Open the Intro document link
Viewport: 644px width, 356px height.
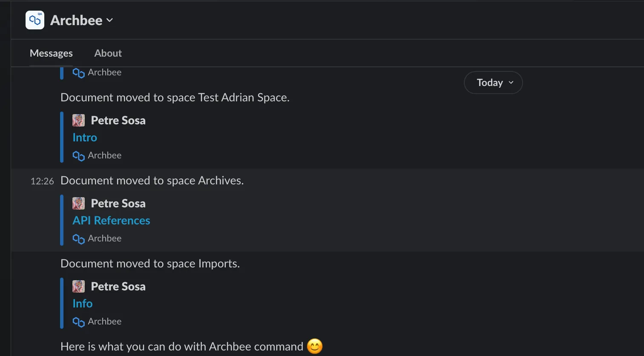coord(85,138)
